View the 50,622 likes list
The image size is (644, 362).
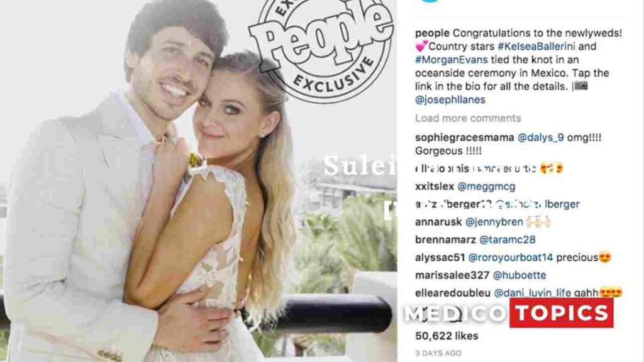(447, 336)
